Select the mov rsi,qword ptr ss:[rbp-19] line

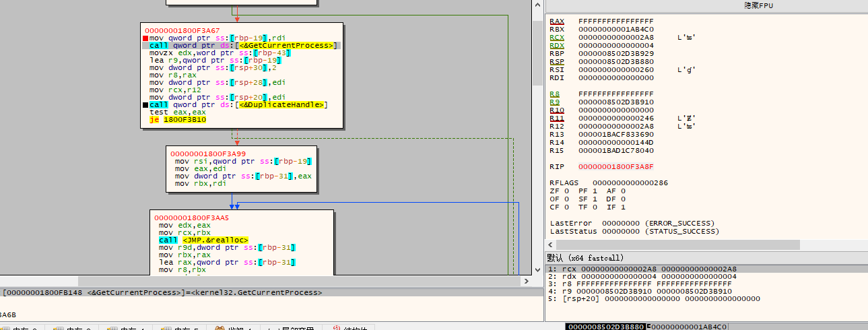[x=243, y=162]
